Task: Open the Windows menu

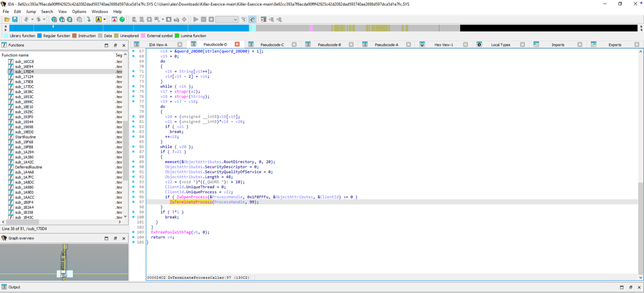Action: 100,11
